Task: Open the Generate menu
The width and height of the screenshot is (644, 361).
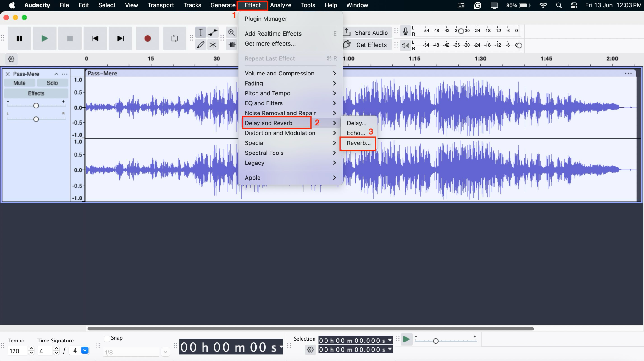Action: (223, 5)
